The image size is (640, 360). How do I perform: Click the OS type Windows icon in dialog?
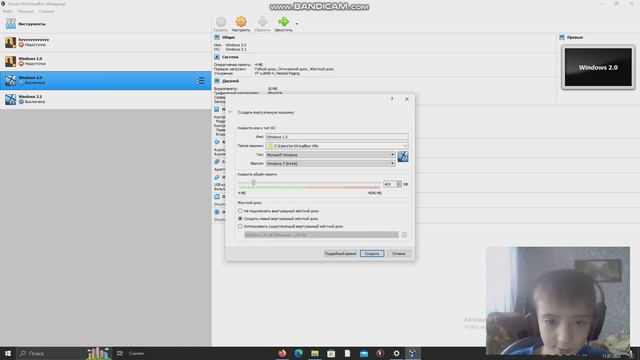click(x=403, y=157)
